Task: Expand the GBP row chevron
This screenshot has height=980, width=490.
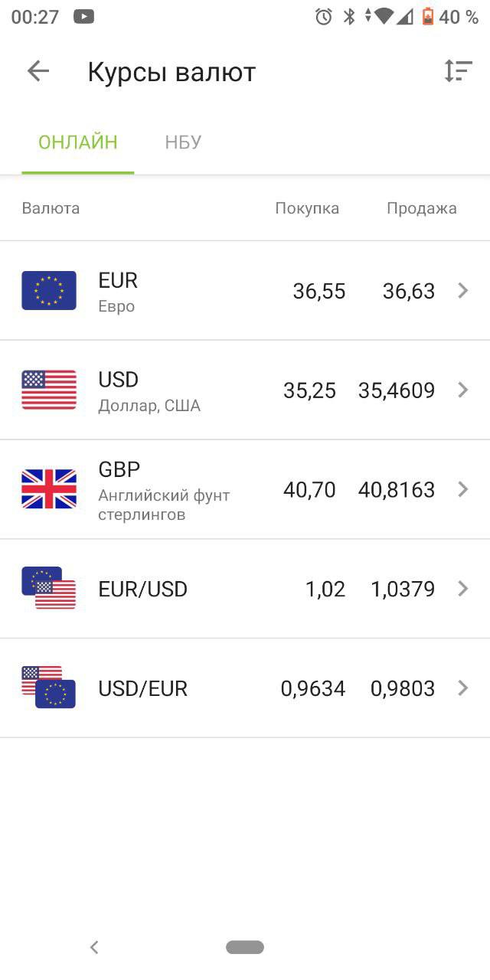Action: pyautogui.click(x=462, y=489)
